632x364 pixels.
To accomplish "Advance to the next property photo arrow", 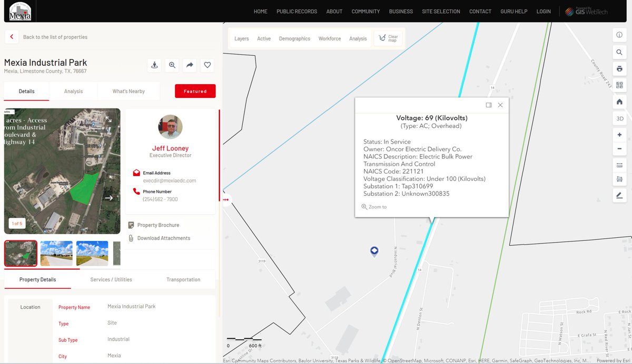I will [109, 198].
